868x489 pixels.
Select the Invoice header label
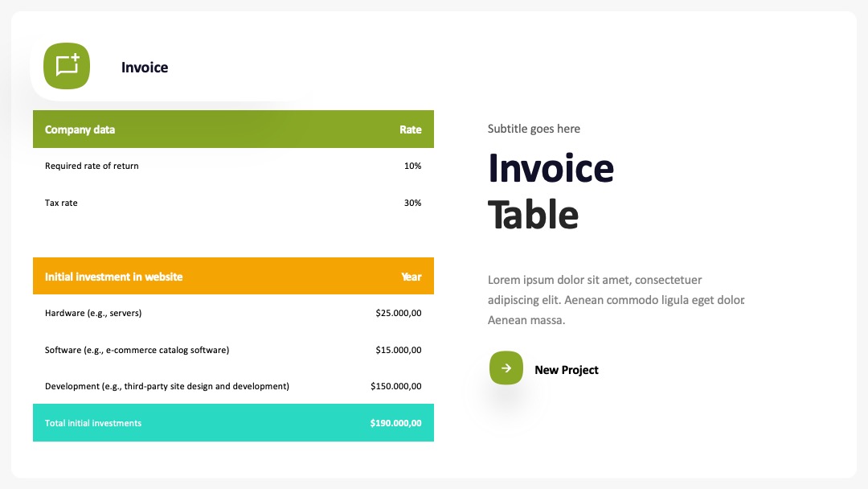coord(145,67)
